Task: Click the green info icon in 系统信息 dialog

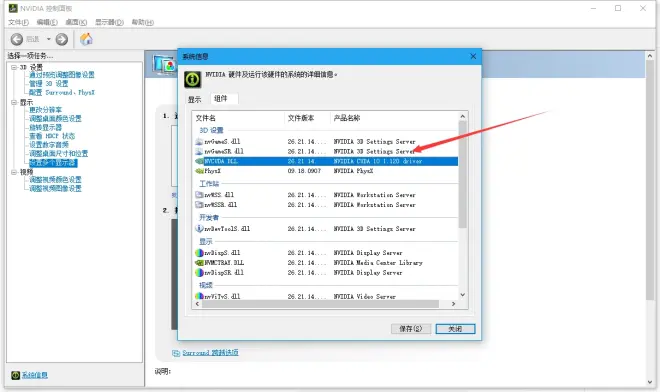Action: (x=193, y=79)
